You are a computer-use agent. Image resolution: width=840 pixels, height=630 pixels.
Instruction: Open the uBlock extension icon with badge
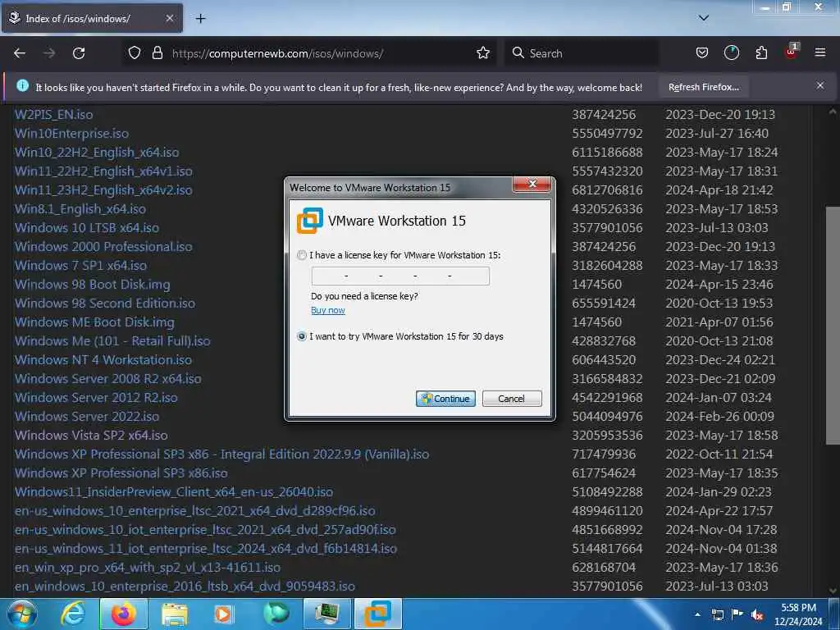pyautogui.click(x=792, y=52)
